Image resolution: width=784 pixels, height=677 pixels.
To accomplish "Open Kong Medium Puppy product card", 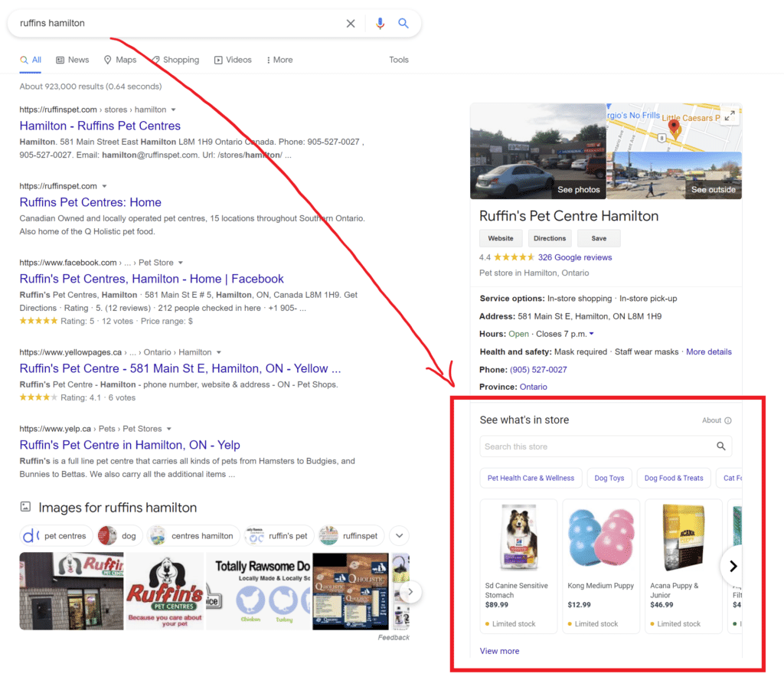I will pyautogui.click(x=601, y=567).
